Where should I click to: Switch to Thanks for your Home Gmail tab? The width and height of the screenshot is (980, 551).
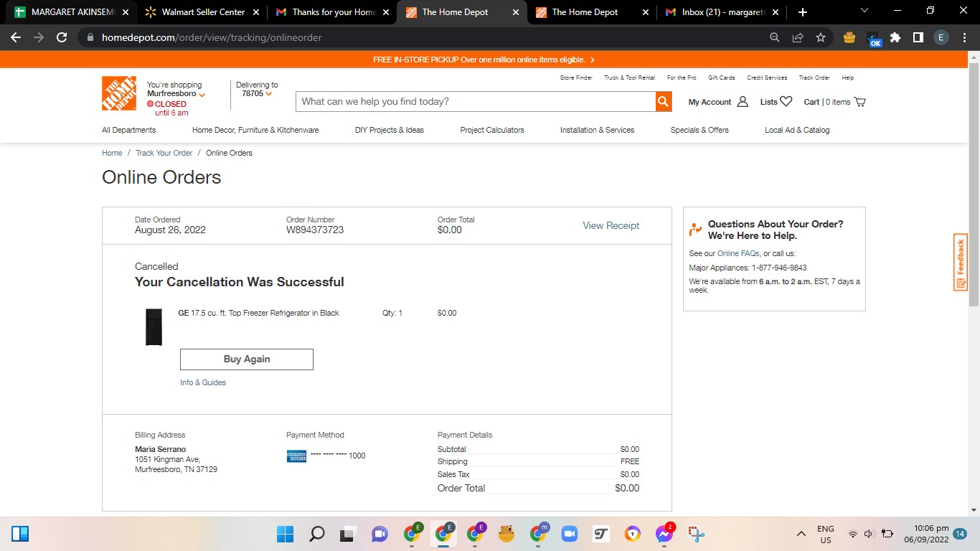pos(331,12)
